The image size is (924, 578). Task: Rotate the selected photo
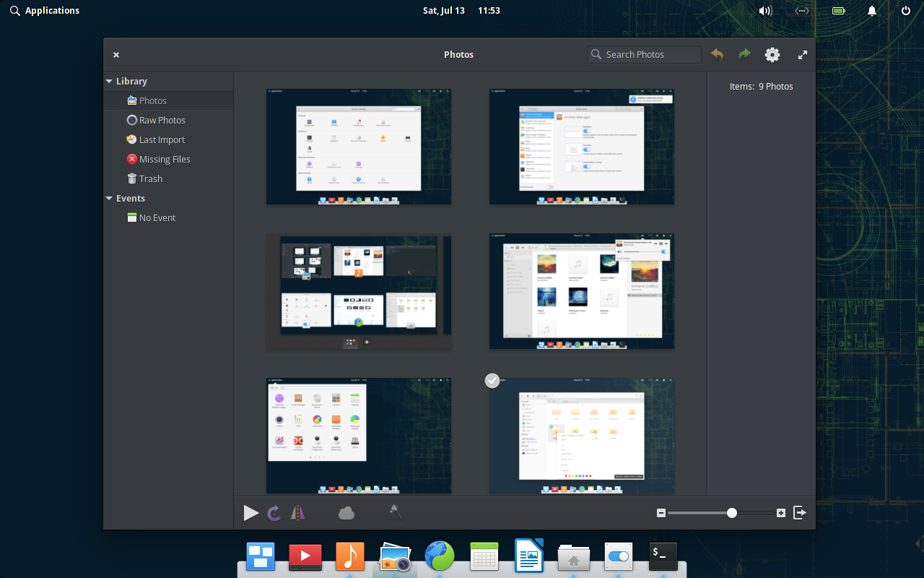point(274,513)
